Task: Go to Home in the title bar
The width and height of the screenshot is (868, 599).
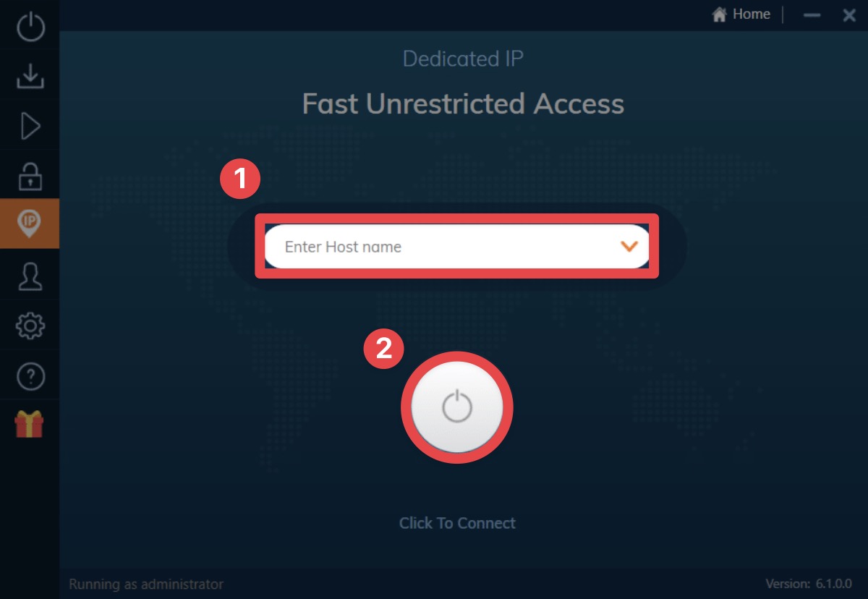Action: pos(741,14)
